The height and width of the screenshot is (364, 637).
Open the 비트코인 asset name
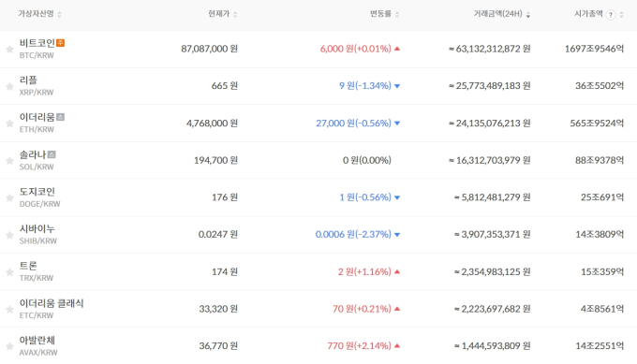coord(37,43)
